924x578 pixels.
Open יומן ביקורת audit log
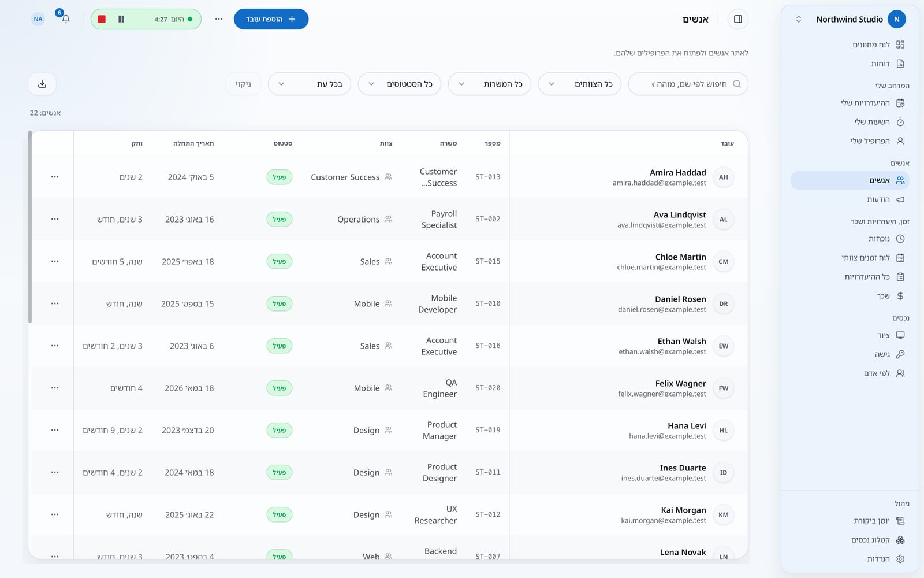[x=850, y=521]
